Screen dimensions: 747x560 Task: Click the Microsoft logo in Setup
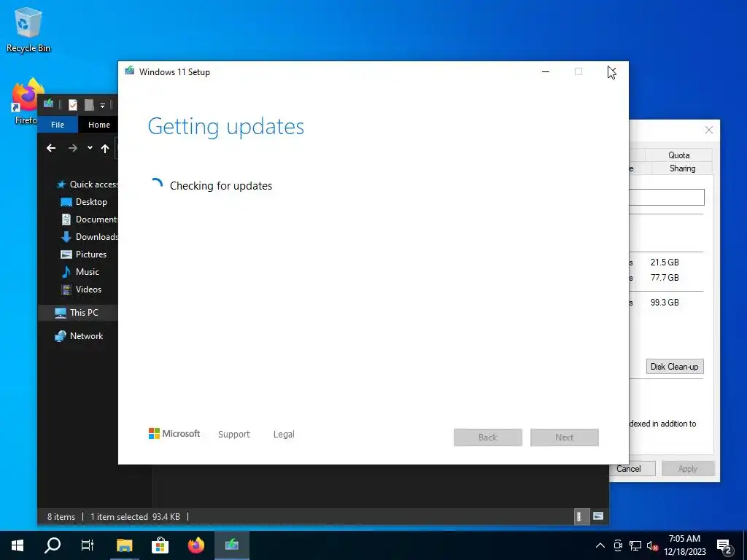(174, 434)
